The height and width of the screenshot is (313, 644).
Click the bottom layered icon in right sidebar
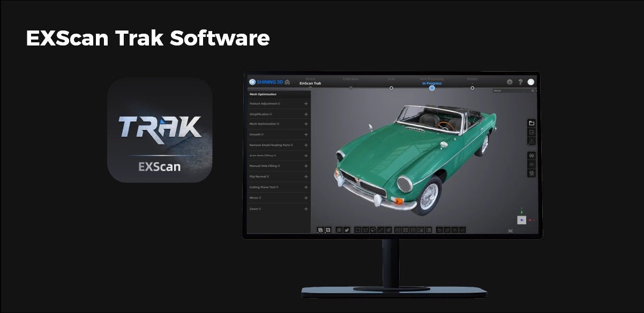click(531, 173)
